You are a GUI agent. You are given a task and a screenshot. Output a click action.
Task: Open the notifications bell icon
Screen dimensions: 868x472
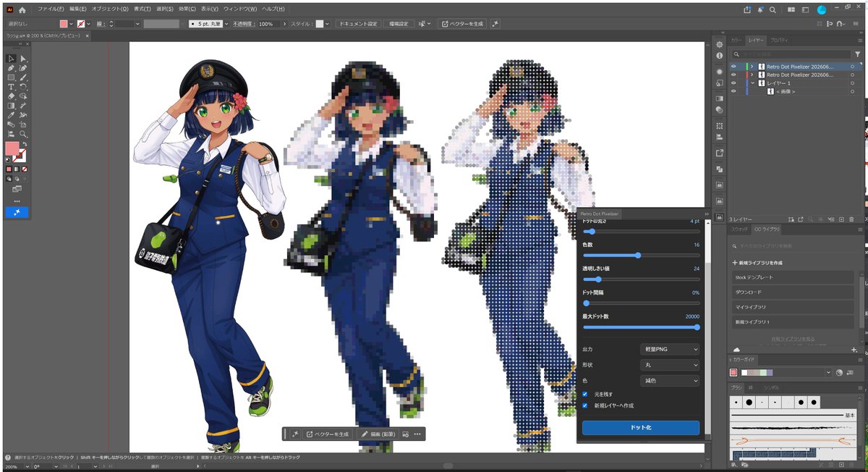pos(760,10)
